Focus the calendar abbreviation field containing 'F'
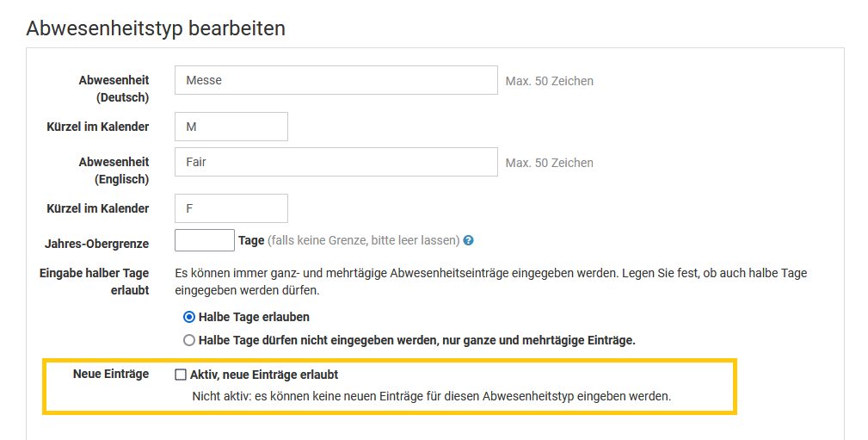Viewport: 868px width, 440px height. (x=231, y=208)
